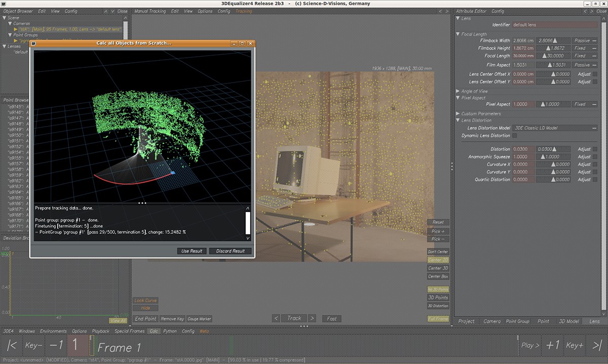Select the "stA" camera row in Object Browser

(70, 29)
